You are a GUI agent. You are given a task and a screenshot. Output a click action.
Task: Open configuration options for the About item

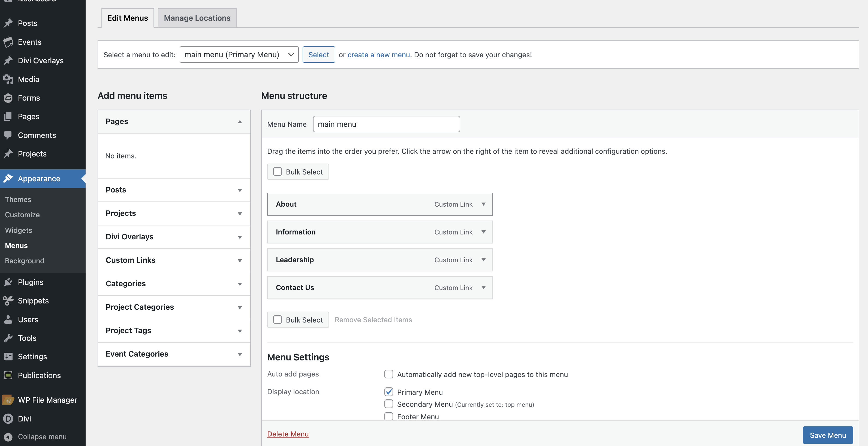pos(484,204)
